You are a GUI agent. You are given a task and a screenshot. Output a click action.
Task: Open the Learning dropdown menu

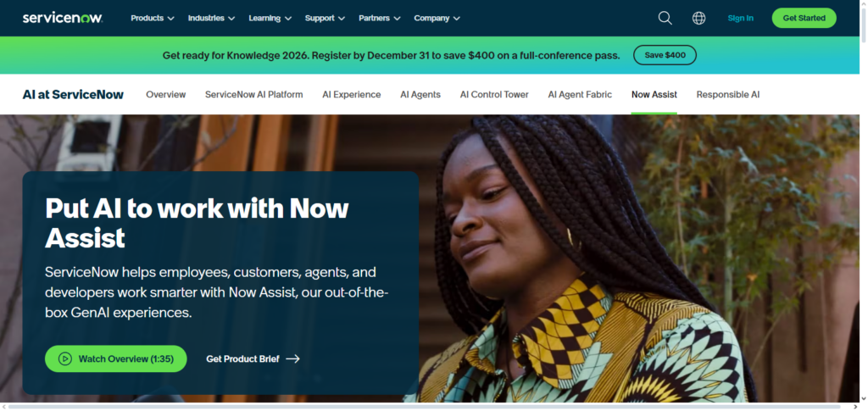[x=270, y=19]
